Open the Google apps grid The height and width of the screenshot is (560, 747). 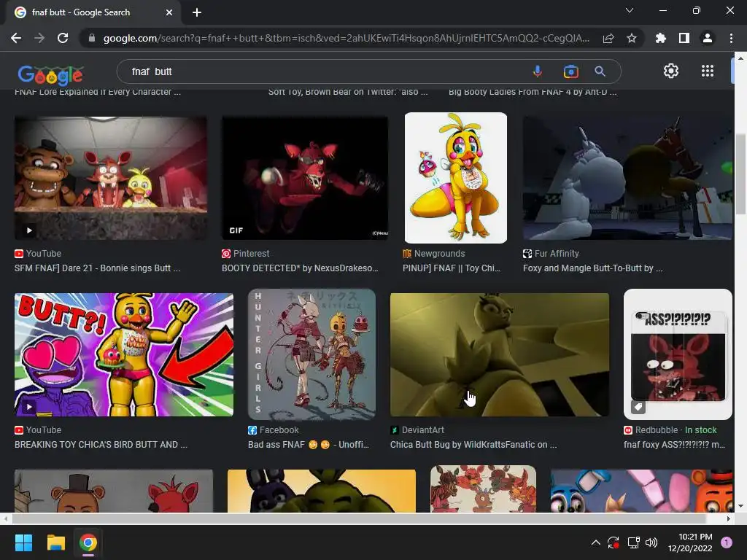pyautogui.click(x=708, y=71)
